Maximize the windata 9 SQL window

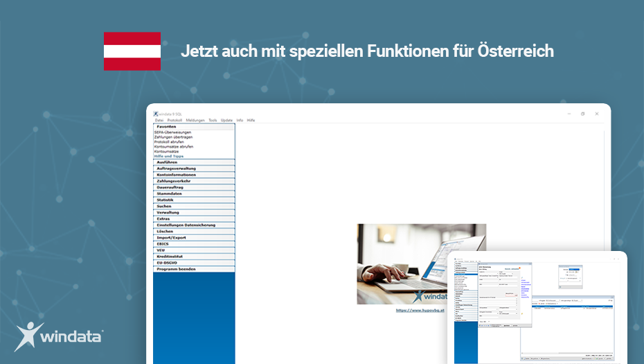point(583,114)
